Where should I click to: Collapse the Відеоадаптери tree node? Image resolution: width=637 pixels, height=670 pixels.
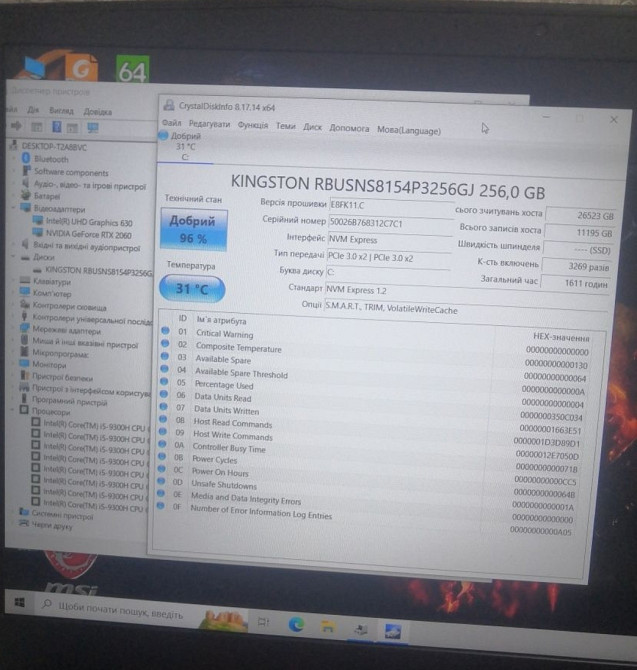[12, 210]
